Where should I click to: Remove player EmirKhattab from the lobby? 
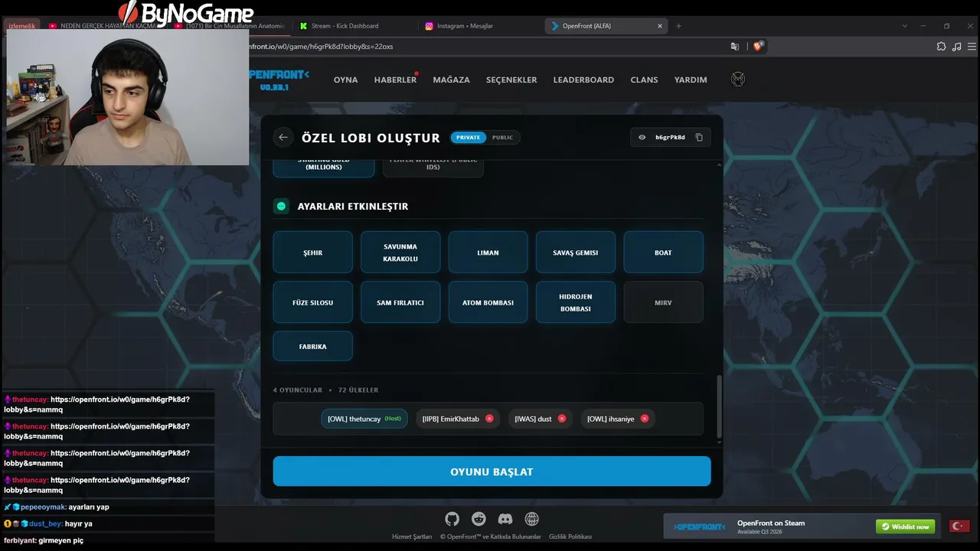[x=489, y=419]
